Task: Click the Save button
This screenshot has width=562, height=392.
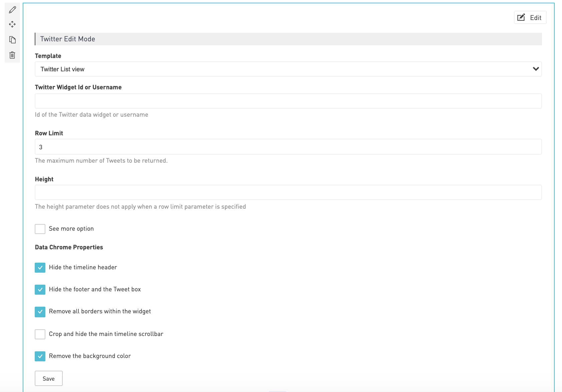Action: tap(49, 378)
